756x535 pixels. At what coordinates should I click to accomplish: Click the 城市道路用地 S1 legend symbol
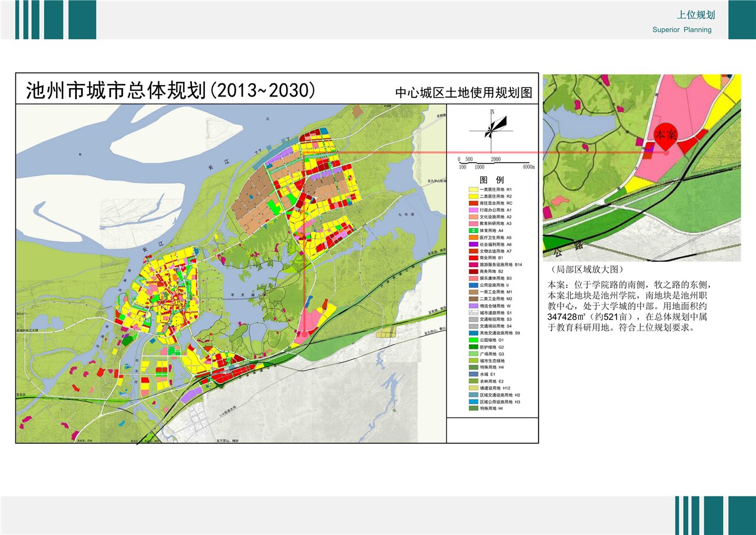click(473, 312)
